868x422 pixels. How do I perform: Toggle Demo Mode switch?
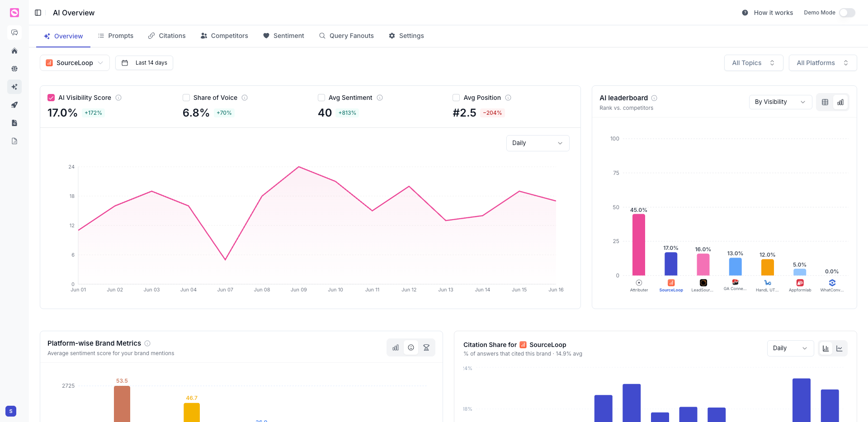click(847, 13)
